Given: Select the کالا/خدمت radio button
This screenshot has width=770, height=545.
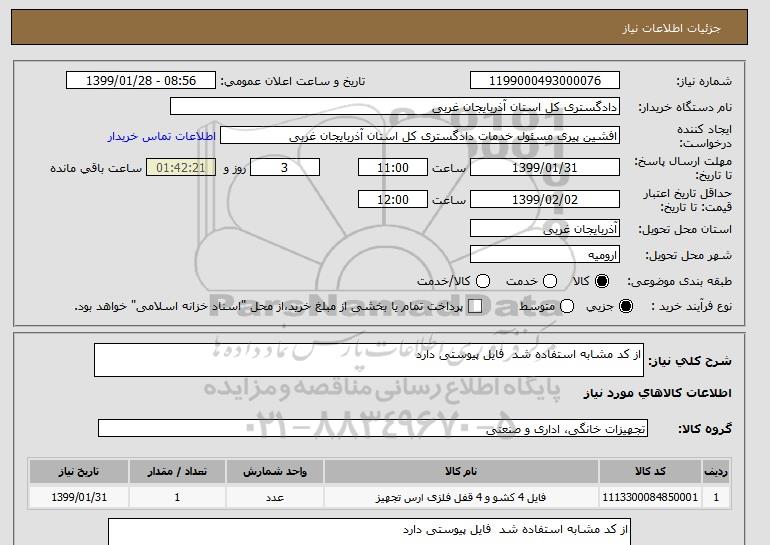Looking at the screenshot, I should click(x=483, y=281).
